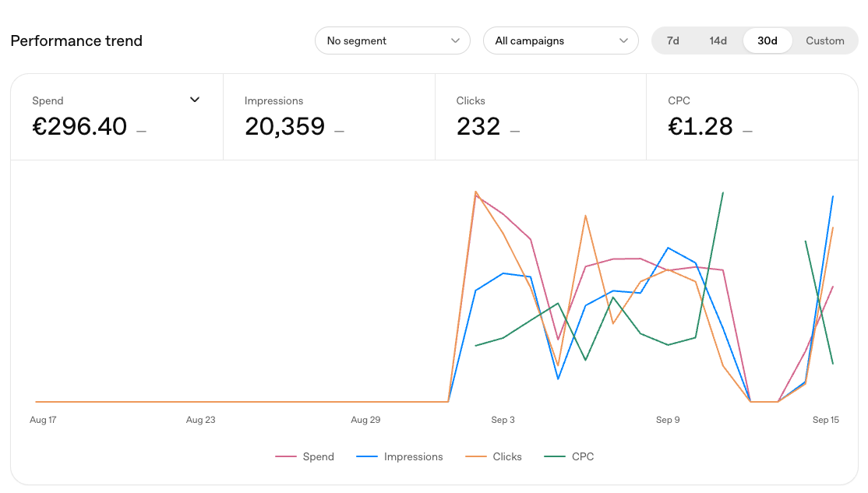Image resolution: width=868 pixels, height=493 pixels.
Task: Click the 232 clicks value
Action: [x=478, y=126]
